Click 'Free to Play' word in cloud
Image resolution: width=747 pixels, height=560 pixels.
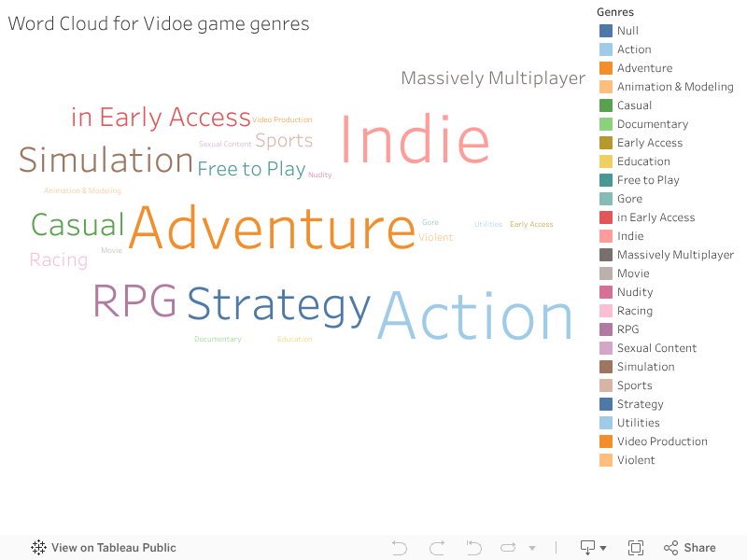tap(251, 169)
